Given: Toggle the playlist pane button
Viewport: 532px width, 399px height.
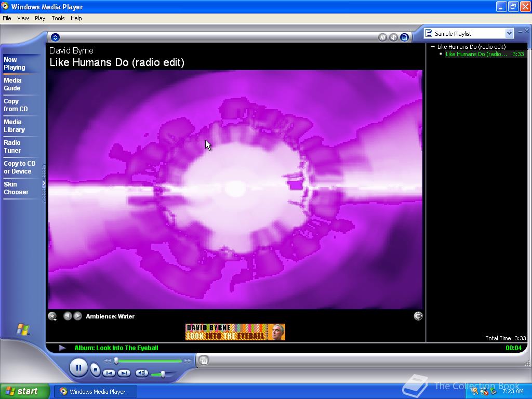Looking at the screenshot, I should [x=404, y=37].
